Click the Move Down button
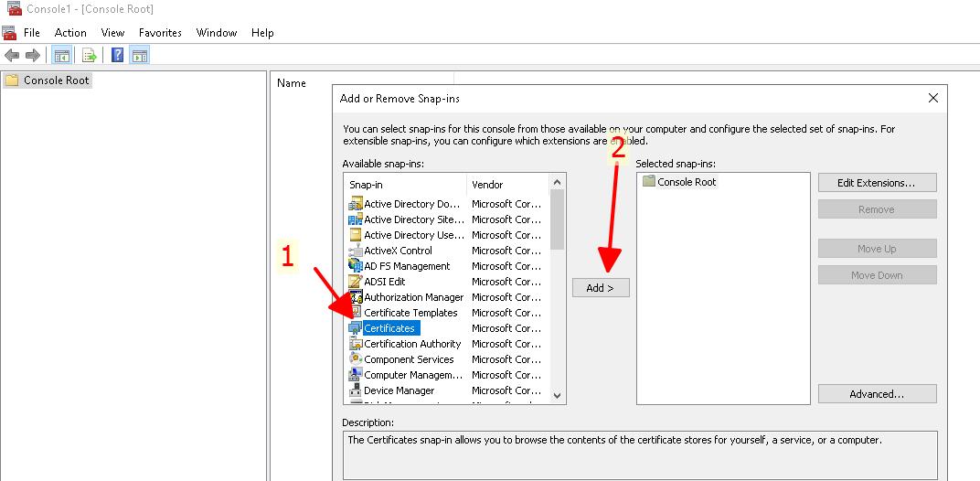 coord(877,275)
